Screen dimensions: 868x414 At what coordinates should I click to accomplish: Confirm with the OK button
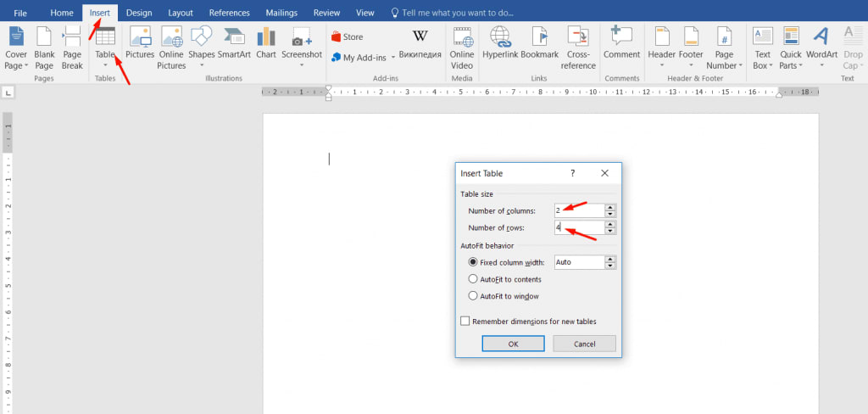513,344
